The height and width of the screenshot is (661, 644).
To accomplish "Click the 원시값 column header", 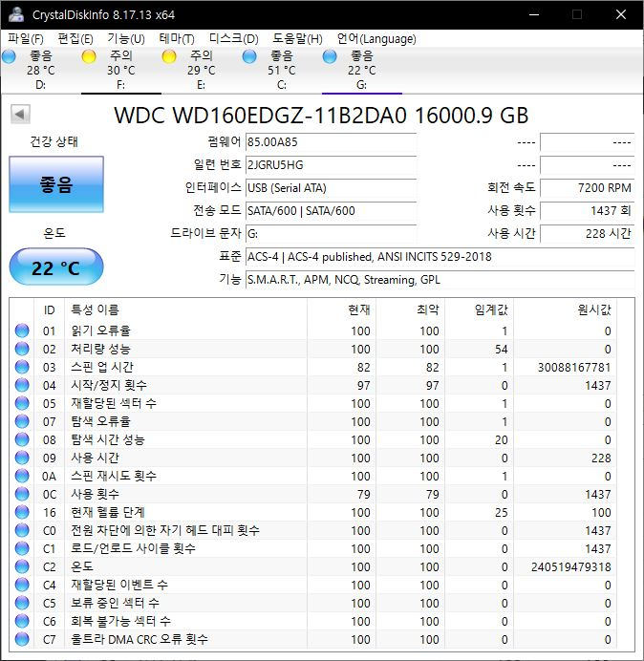I will click(565, 310).
